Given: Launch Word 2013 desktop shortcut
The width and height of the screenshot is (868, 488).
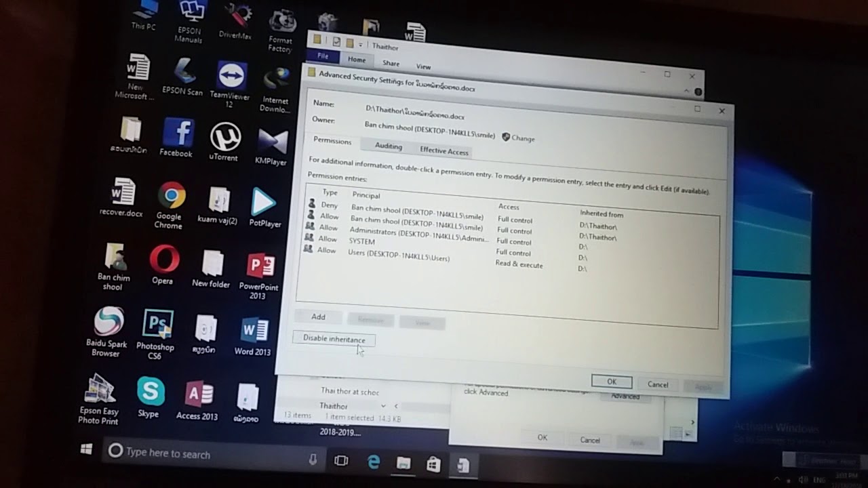Looking at the screenshot, I should click(253, 337).
